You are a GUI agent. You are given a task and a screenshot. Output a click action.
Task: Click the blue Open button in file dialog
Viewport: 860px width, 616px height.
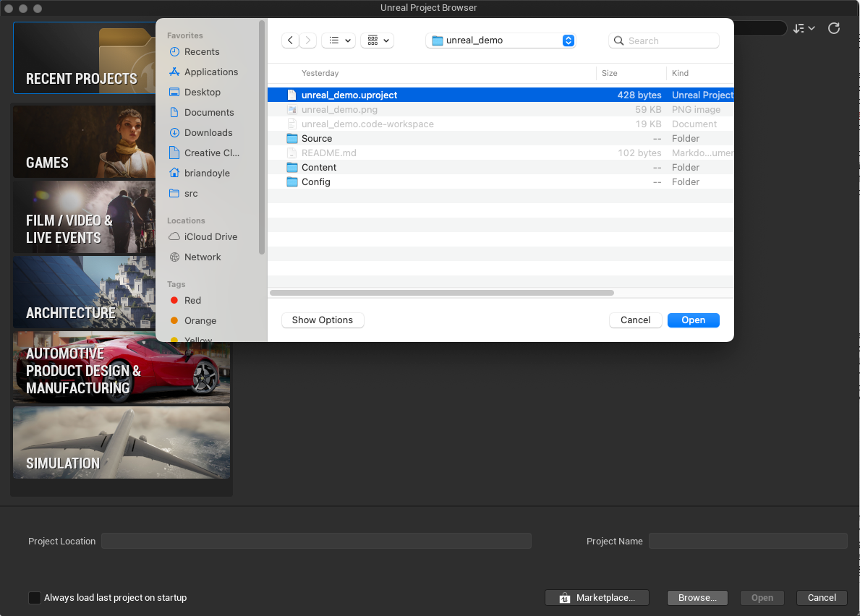[x=693, y=320]
